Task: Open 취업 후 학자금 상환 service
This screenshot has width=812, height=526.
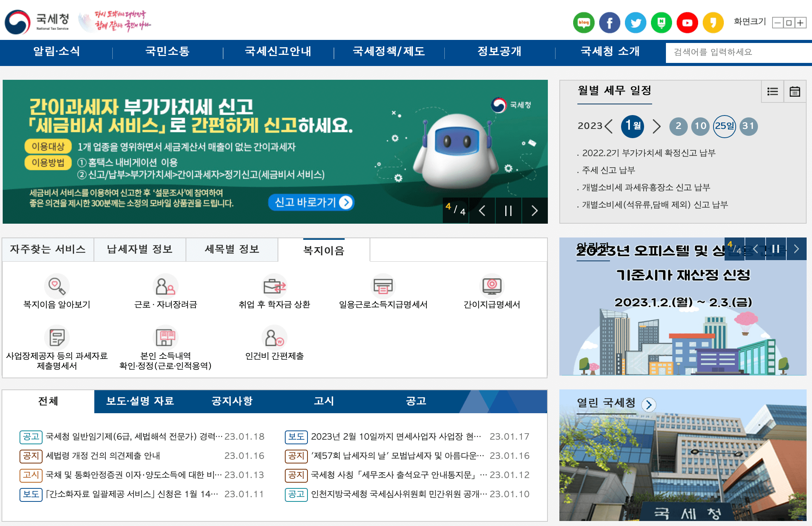Action: (x=274, y=286)
